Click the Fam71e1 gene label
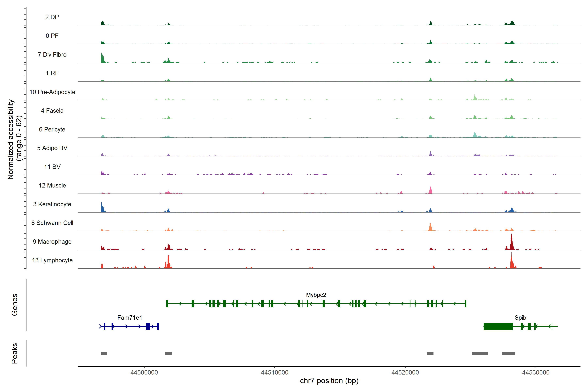588x392 pixels. pyautogui.click(x=130, y=318)
